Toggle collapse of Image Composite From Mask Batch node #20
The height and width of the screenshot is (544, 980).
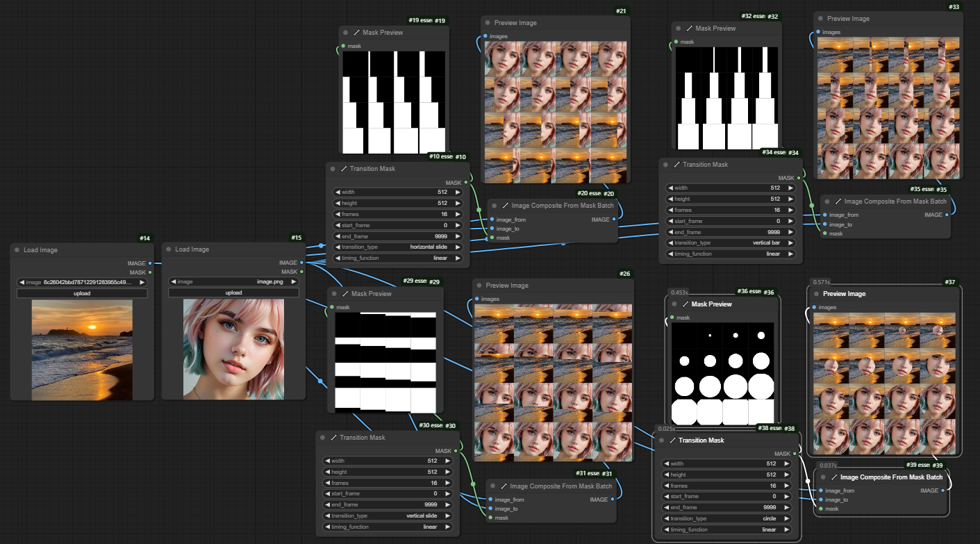click(494, 206)
